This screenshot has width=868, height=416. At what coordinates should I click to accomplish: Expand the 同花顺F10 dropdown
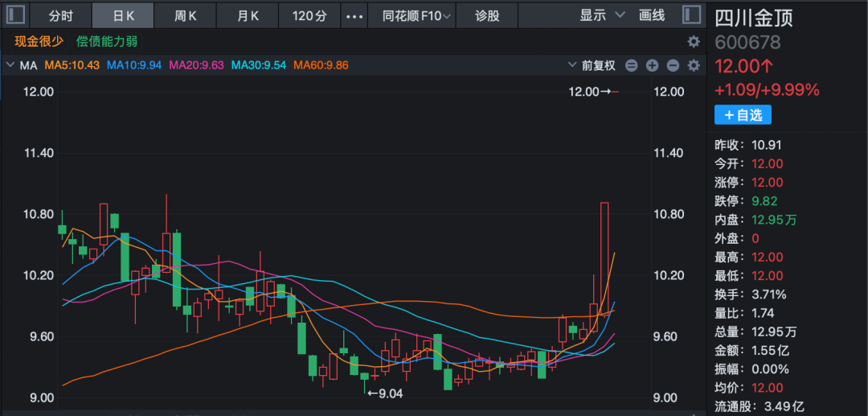[x=416, y=16]
